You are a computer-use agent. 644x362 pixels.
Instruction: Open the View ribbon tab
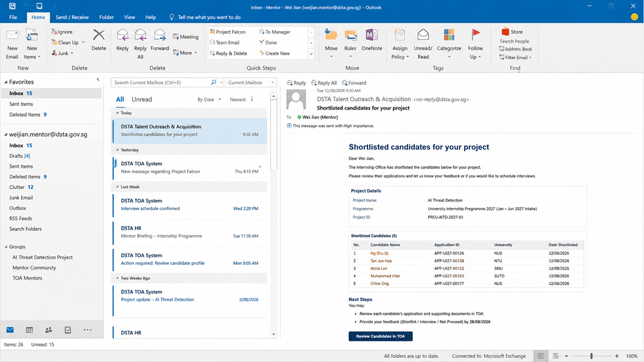pos(129,17)
